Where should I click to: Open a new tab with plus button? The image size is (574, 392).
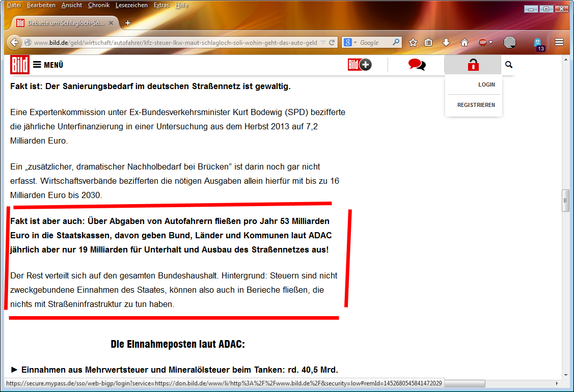click(x=128, y=23)
